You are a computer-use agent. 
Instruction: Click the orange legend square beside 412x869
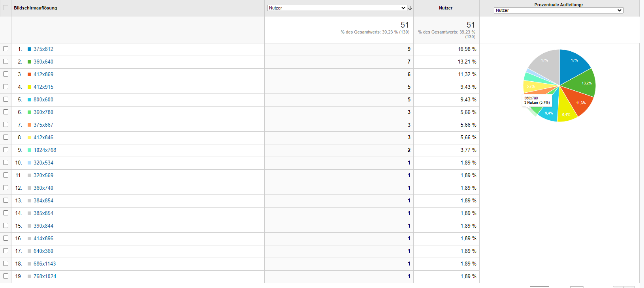pyautogui.click(x=29, y=75)
